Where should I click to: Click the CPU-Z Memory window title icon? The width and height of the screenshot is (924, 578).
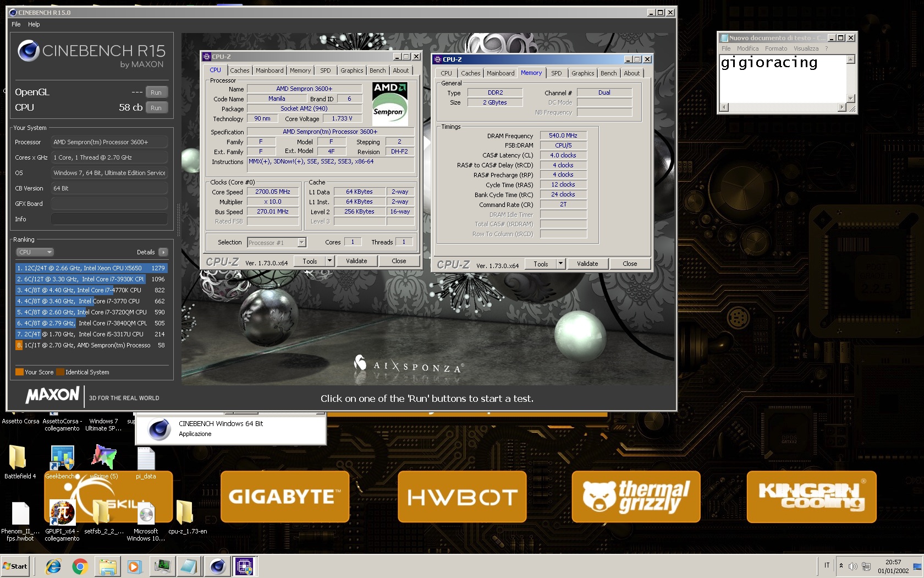click(437, 59)
